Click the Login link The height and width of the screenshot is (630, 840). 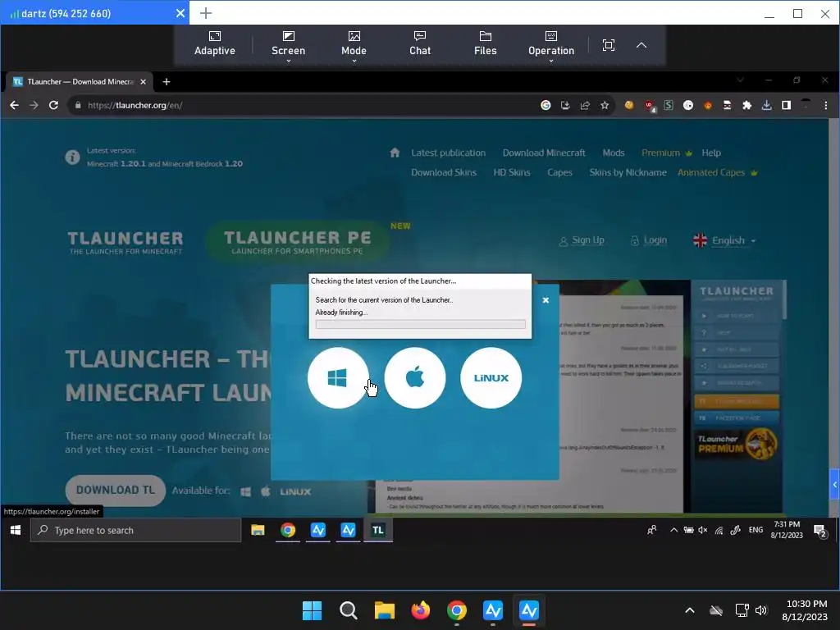649,240
